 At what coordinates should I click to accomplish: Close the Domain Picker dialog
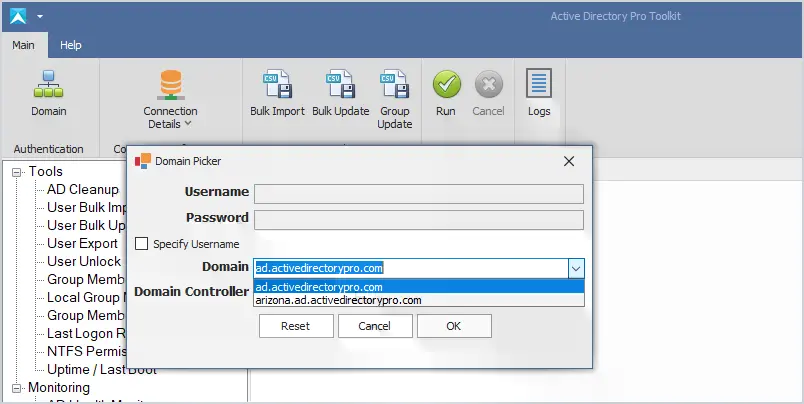569,161
